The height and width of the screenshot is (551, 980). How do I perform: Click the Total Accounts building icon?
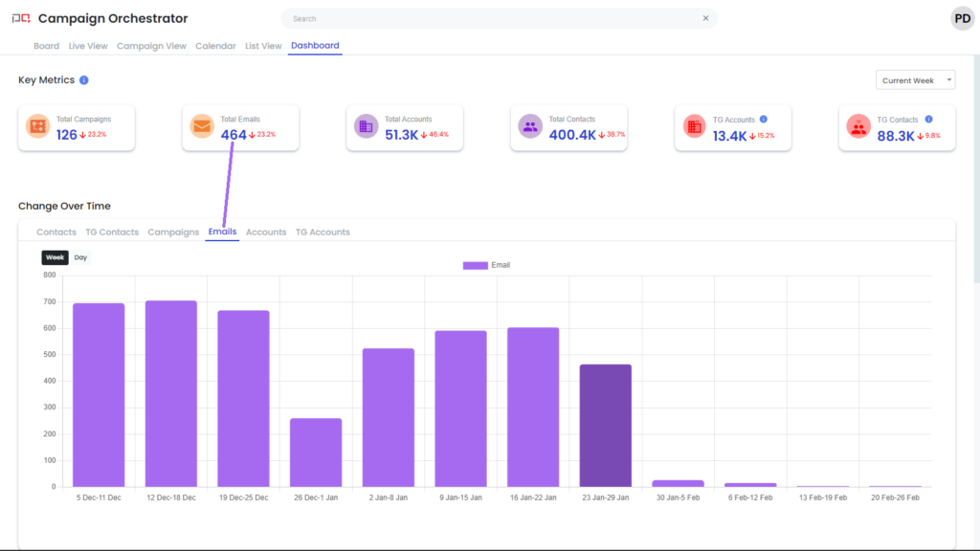(366, 126)
